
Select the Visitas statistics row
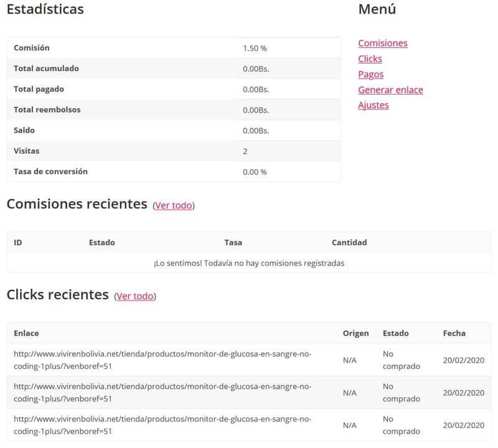(174, 151)
